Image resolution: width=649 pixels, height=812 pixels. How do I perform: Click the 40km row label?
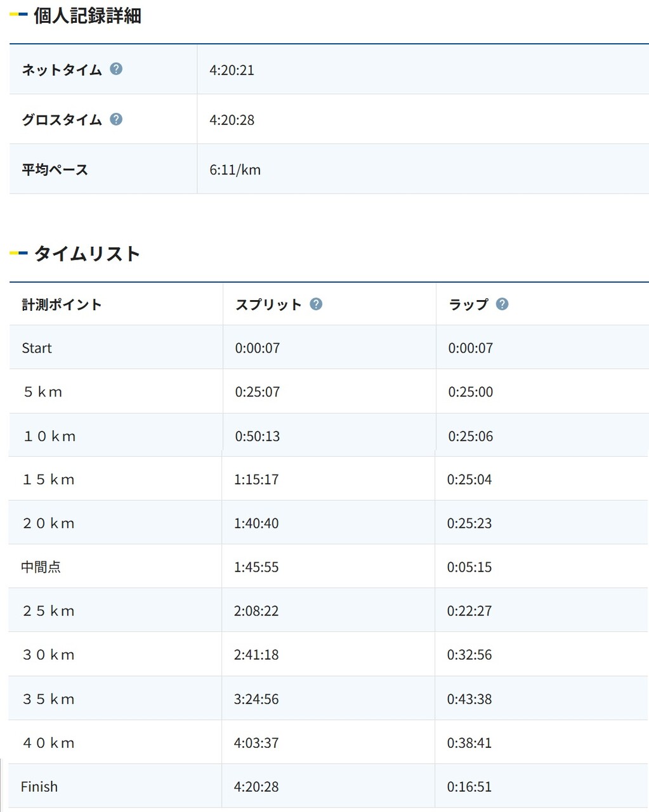(x=49, y=743)
